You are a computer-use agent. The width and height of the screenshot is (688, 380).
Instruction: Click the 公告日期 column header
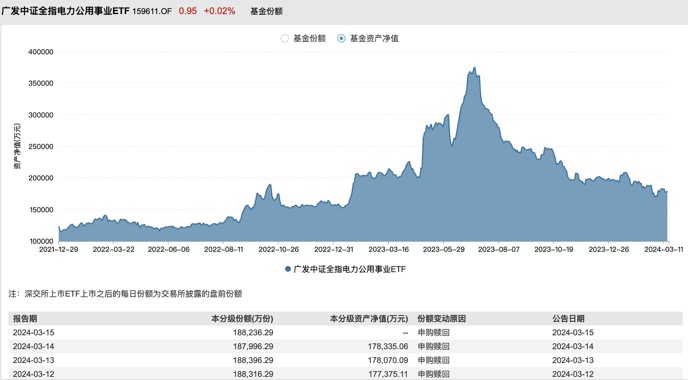point(568,319)
